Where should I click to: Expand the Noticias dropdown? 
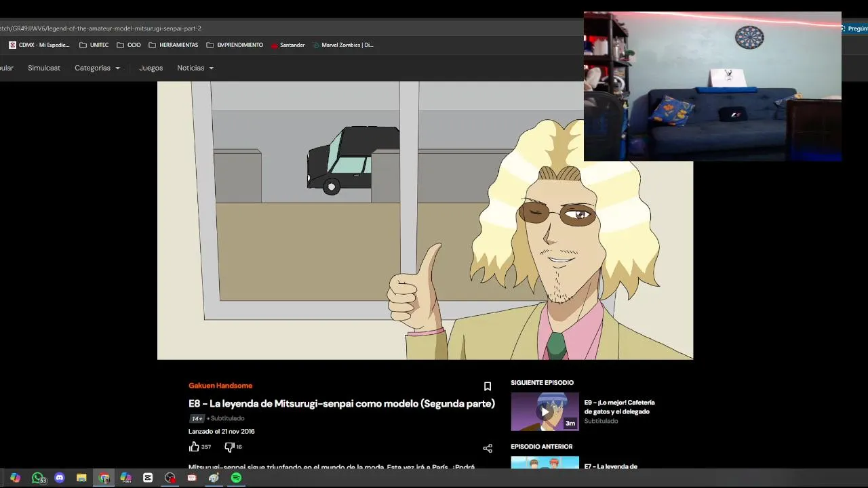click(195, 68)
